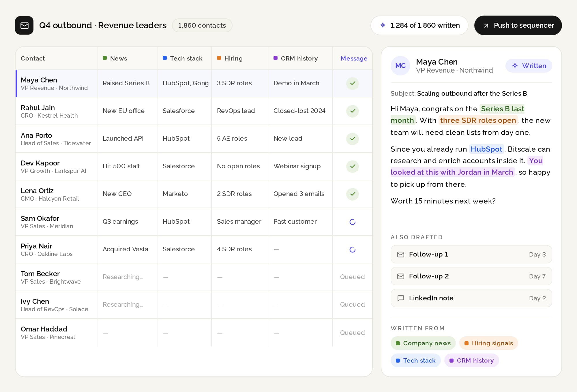Image resolution: width=577 pixels, height=392 pixels.
Task: Select the CRM history column header label
Action: (x=299, y=58)
